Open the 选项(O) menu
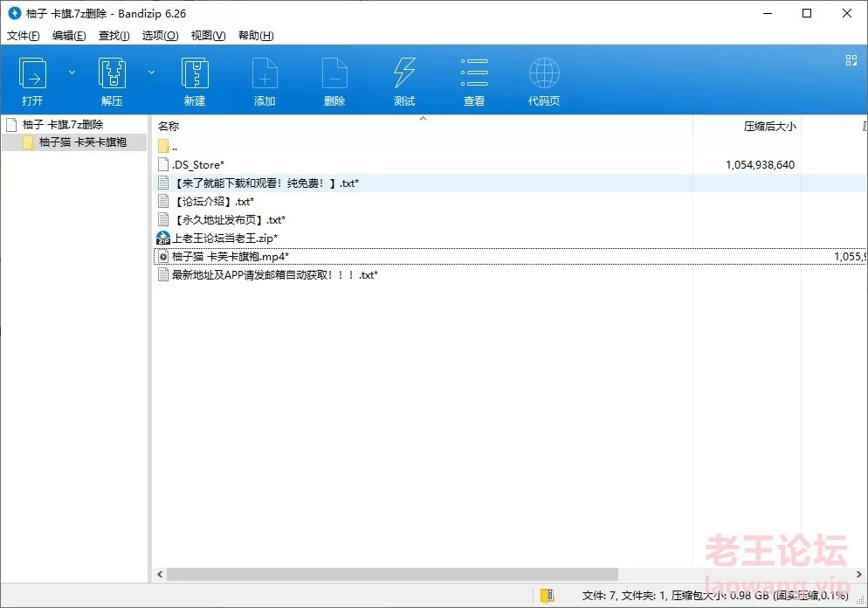This screenshot has width=868, height=608. (x=160, y=36)
